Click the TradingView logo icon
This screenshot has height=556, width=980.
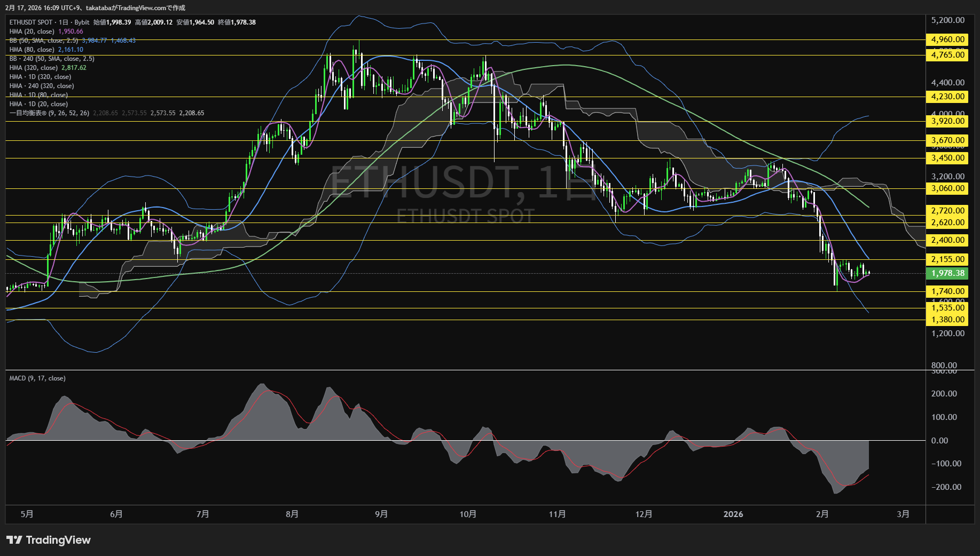(x=14, y=540)
